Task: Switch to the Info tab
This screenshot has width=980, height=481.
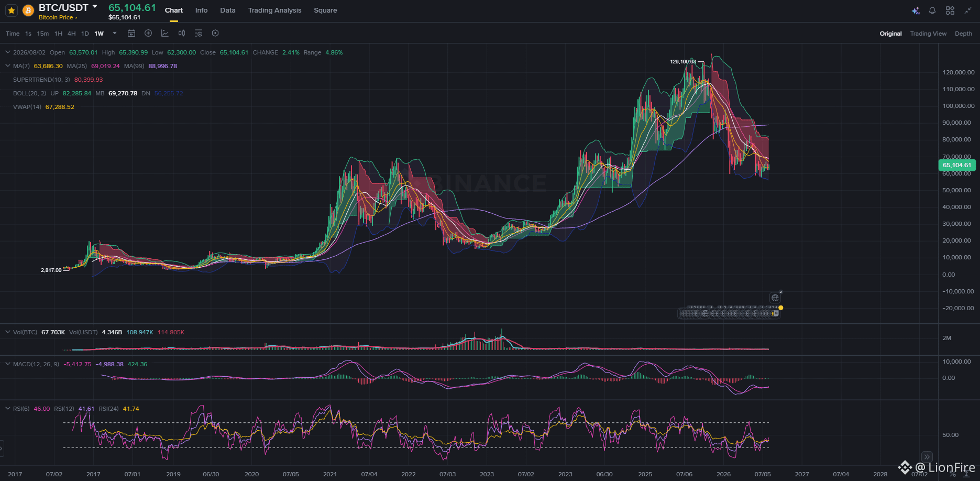Action: pos(201,10)
